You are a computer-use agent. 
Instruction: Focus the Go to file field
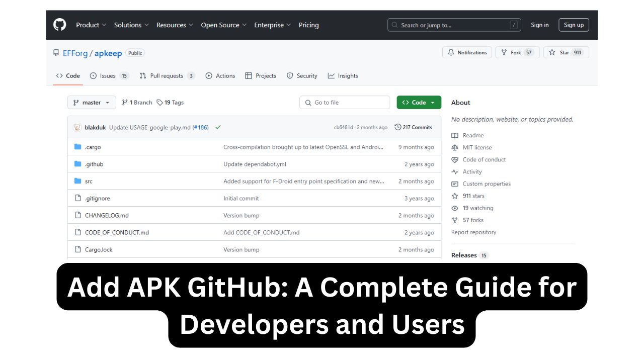(345, 103)
